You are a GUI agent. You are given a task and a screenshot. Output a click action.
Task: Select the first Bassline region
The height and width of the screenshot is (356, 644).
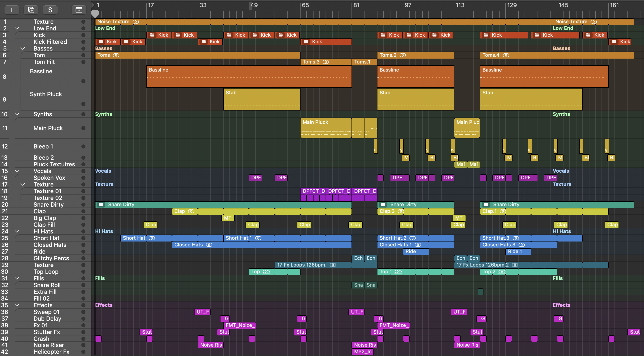pyautogui.click(x=249, y=76)
